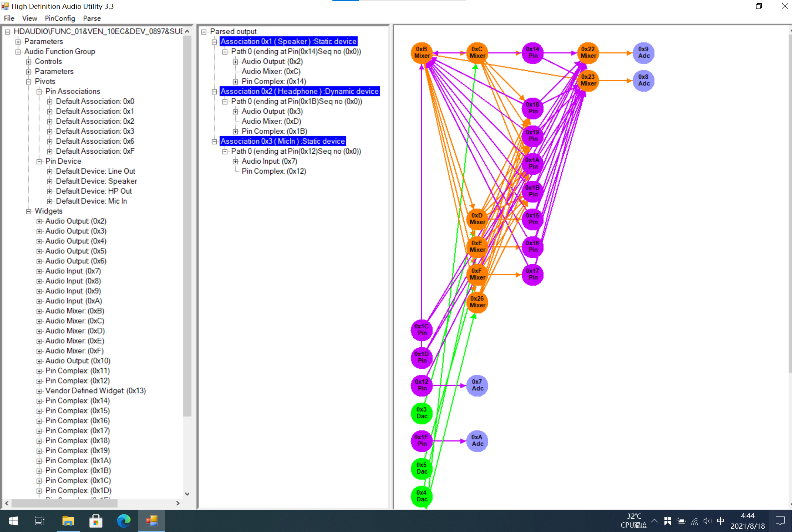Select the 0x3 Dac green node
The image size is (792, 532).
pos(422,413)
